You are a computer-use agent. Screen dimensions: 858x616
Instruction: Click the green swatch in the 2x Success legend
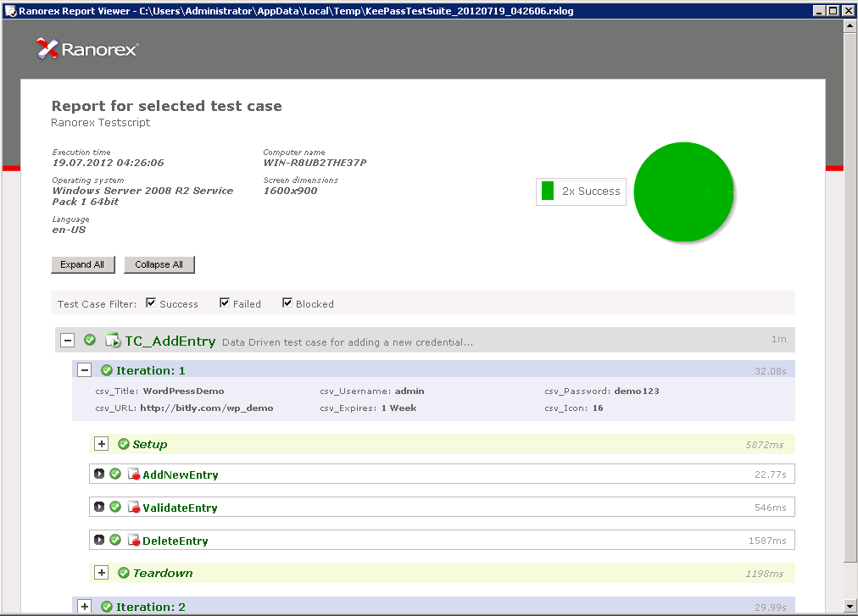click(548, 191)
